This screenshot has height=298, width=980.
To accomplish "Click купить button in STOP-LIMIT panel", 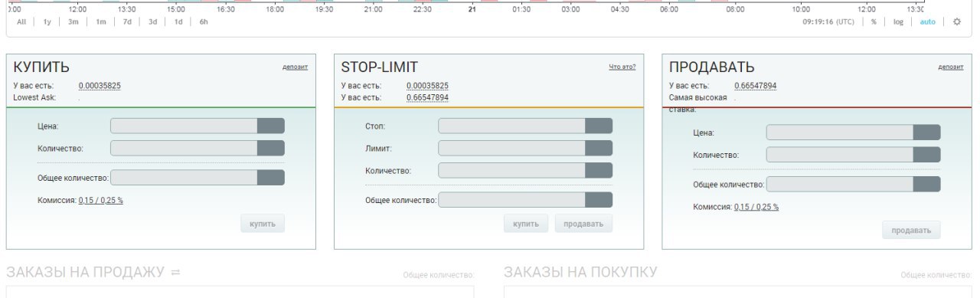I will point(526,224).
